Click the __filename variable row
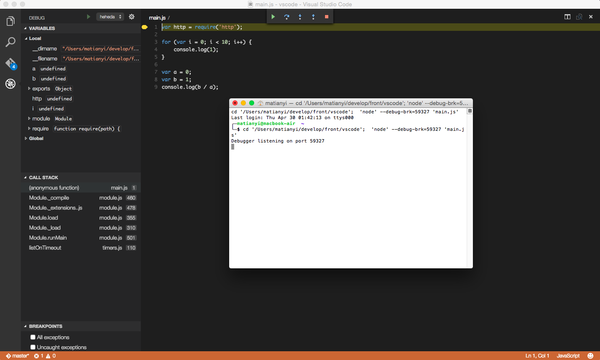Screen dimensions: 600x360 click(x=81, y=59)
